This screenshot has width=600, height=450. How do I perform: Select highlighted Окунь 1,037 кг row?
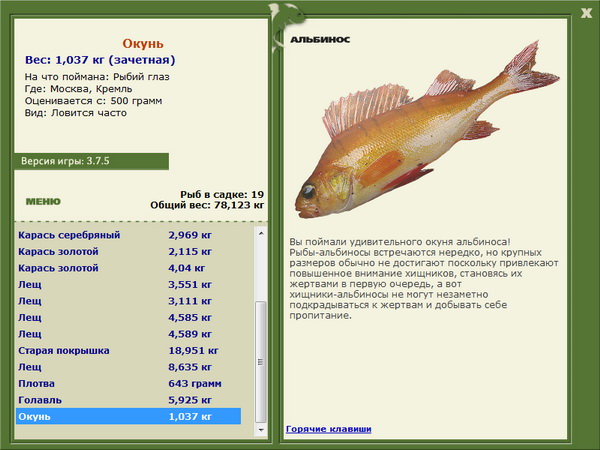[x=128, y=416]
